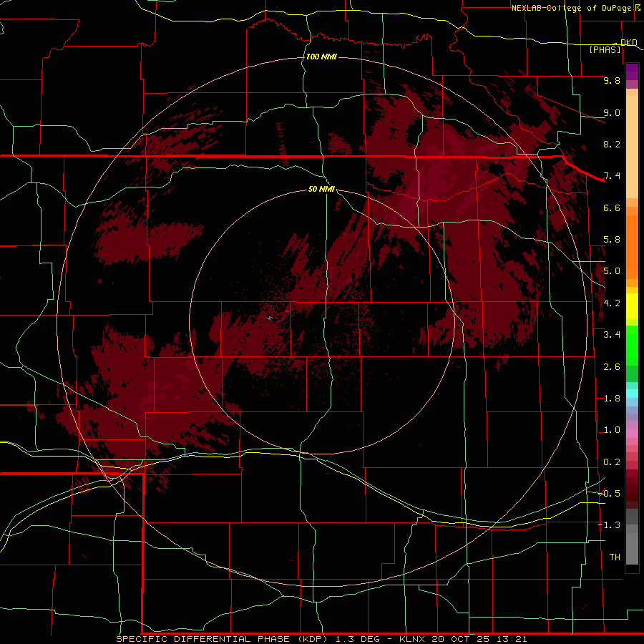Click the 8.2 scale value
Screen dimensions: 644x644
pos(612,144)
